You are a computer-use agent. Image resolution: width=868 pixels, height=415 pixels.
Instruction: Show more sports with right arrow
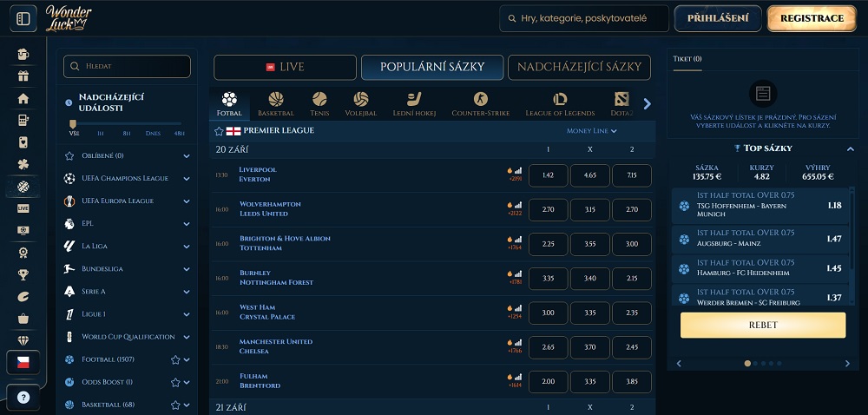click(x=648, y=104)
